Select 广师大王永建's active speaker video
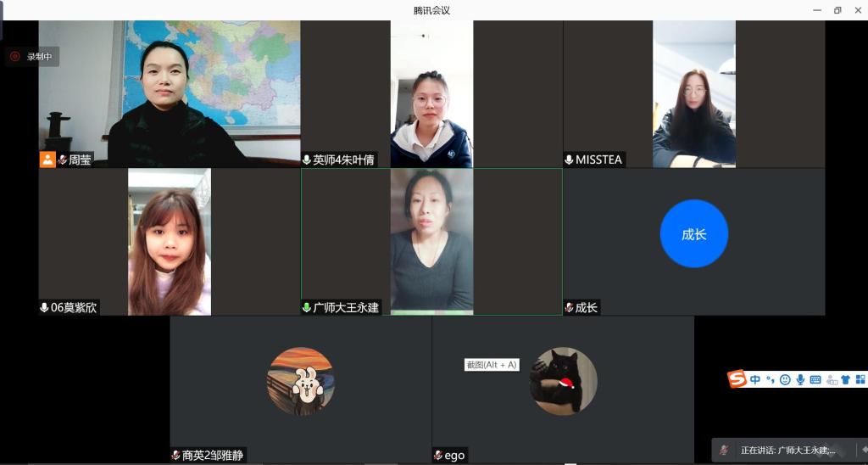 click(431, 241)
